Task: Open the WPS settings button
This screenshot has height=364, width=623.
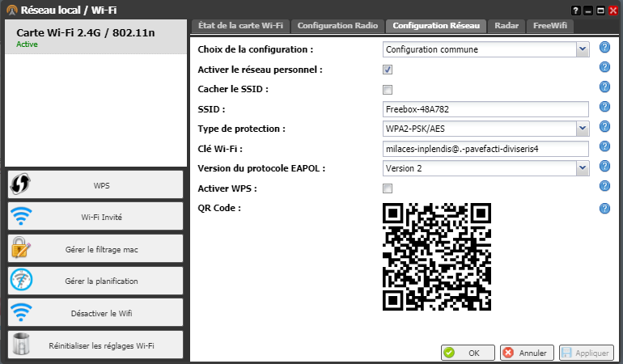Action: (x=95, y=184)
